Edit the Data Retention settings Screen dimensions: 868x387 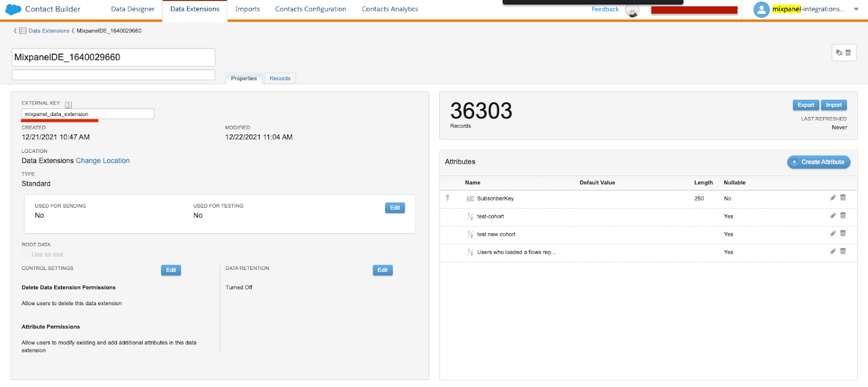382,270
